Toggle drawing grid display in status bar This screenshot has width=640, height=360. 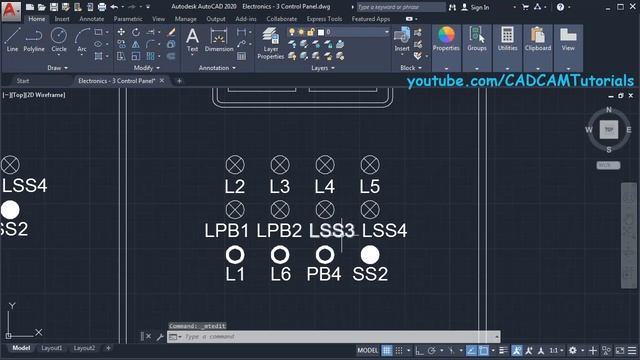tap(387, 350)
